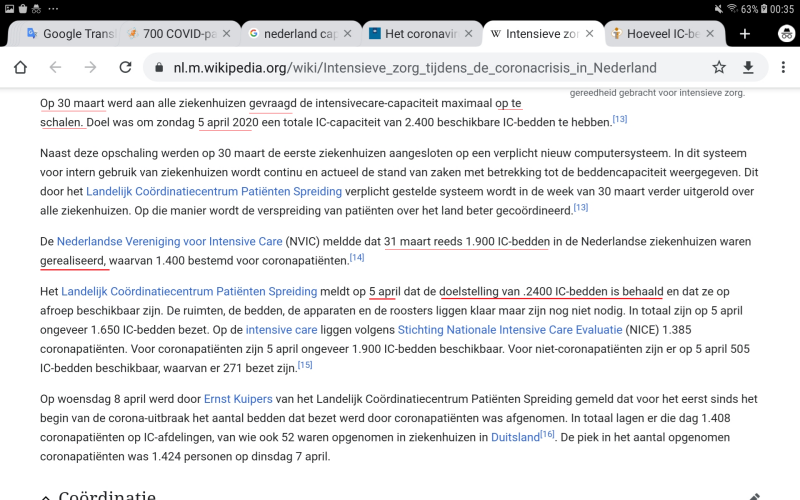800x500 pixels.
Task: Close the Hoeveel IC-bedden tab
Action: [x=710, y=34]
